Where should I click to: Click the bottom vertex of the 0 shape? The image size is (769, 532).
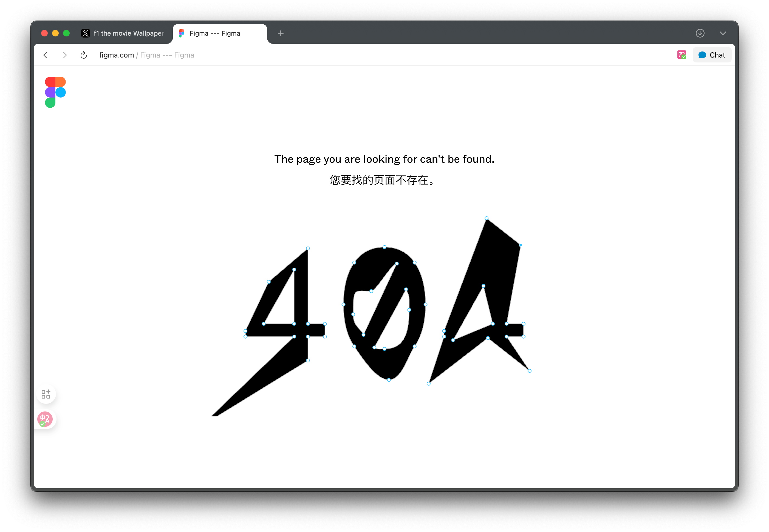click(x=389, y=380)
